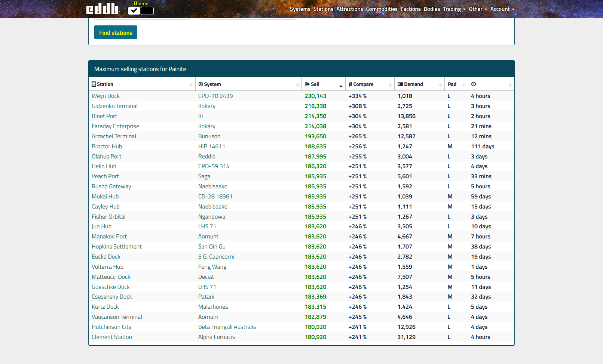603x364 pixels.
Task: Open Manakov Port station link
Action: pos(109,237)
